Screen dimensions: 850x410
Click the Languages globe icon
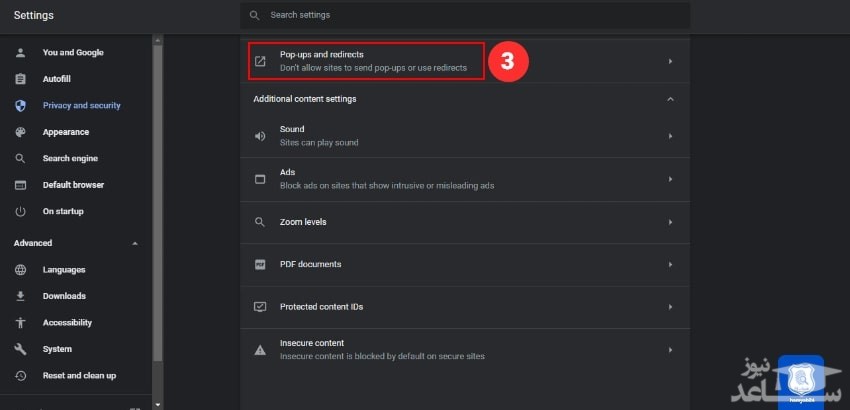tap(20, 270)
